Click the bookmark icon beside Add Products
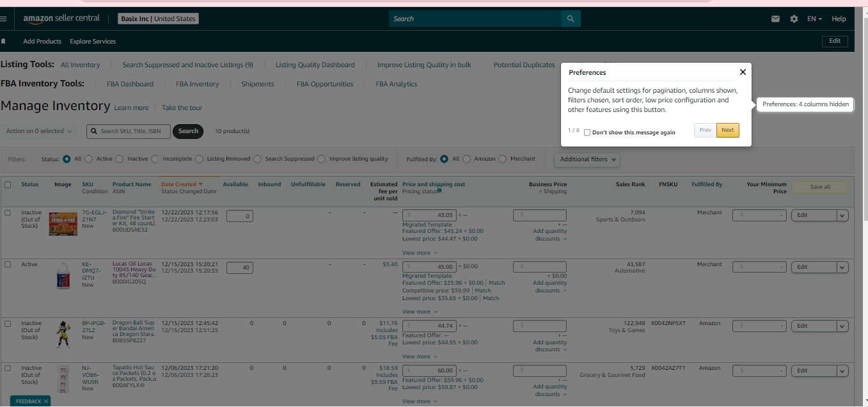This screenshot has height=407, width=868. coord(3,41)
